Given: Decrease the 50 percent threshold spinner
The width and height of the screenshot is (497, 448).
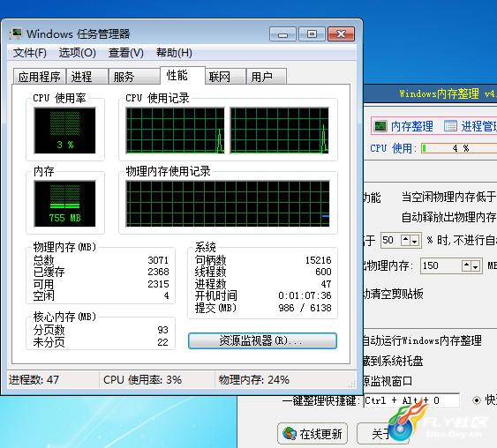Looking at the screenshot, I should (415, 242).
